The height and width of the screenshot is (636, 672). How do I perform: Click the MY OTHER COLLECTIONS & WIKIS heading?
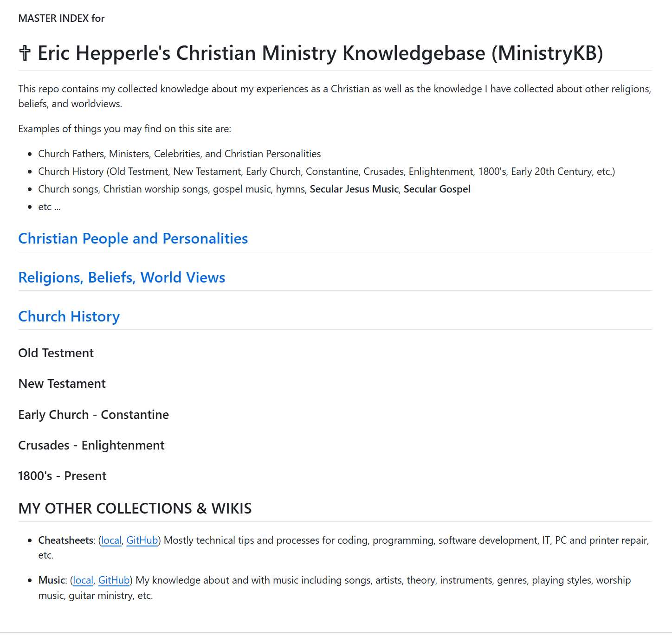tap(135, 508)
